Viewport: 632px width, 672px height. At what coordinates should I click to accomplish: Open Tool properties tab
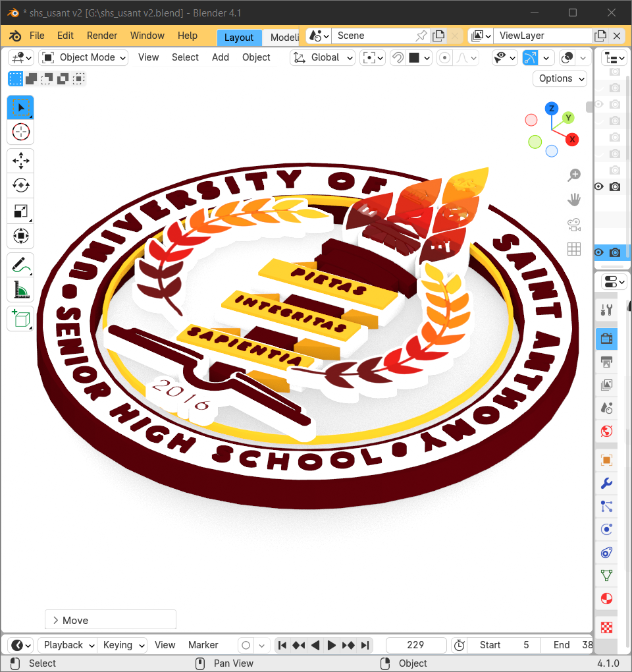coord(606,310)
